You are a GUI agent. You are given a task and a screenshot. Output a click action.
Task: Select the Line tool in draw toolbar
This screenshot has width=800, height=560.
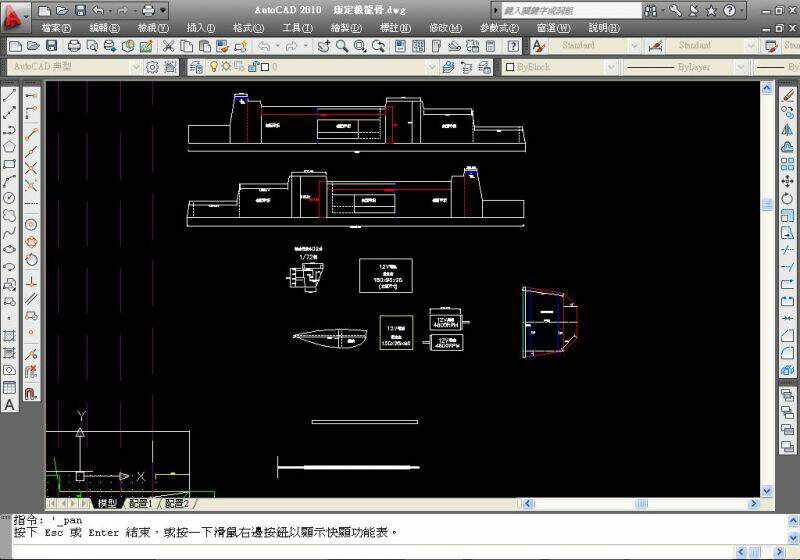[x=10, y=96]
